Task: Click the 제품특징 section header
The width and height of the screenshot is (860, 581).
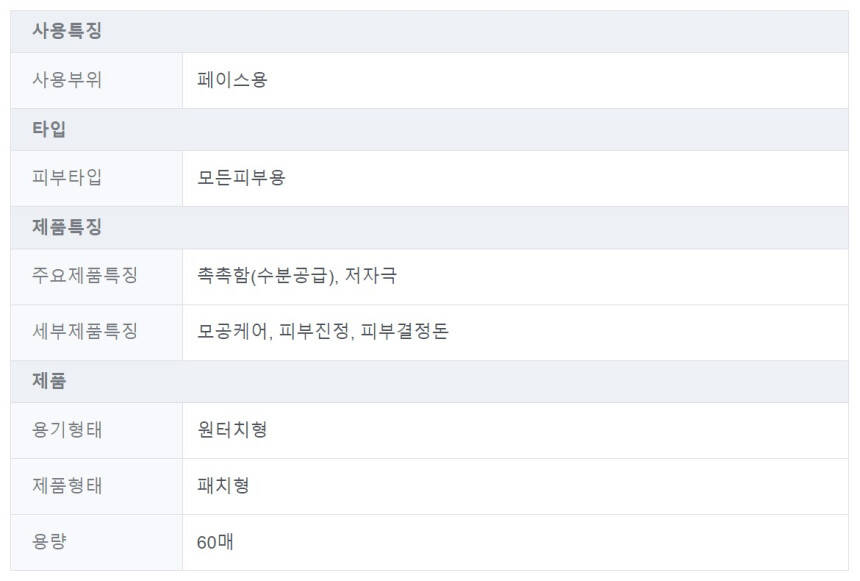Action: tap(67, 227)
